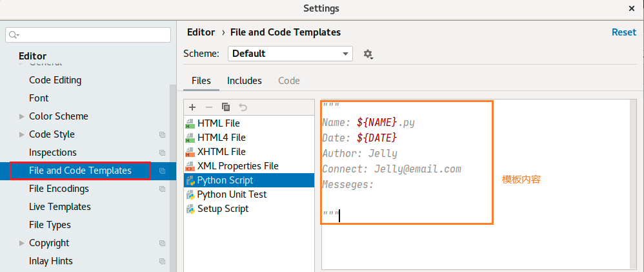Viewport: 644px width, 272px height.
Task: Click project-level icon beside File Encodings
Action: coord(162,189)
